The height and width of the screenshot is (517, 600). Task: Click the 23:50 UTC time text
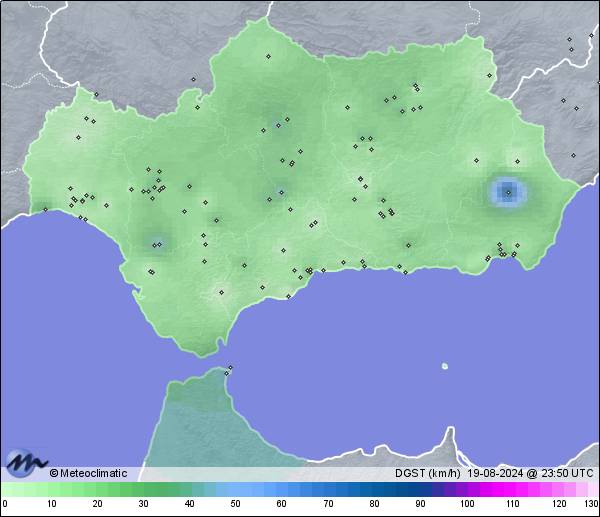(x=567, y=473)
